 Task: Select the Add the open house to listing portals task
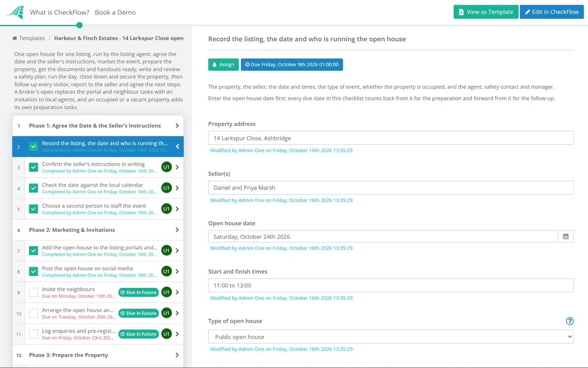pyautogui.click(x=98, y=251)
